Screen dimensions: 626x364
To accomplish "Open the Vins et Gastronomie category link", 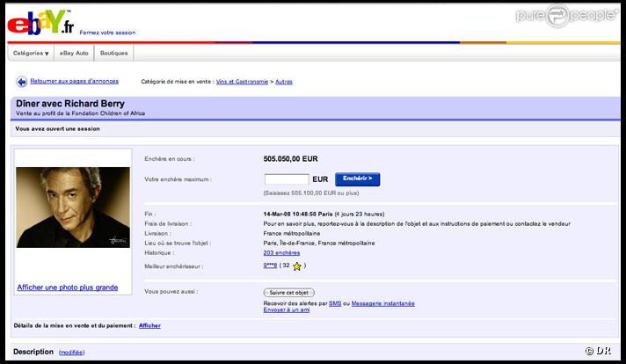I will click(x=242, y=82).
